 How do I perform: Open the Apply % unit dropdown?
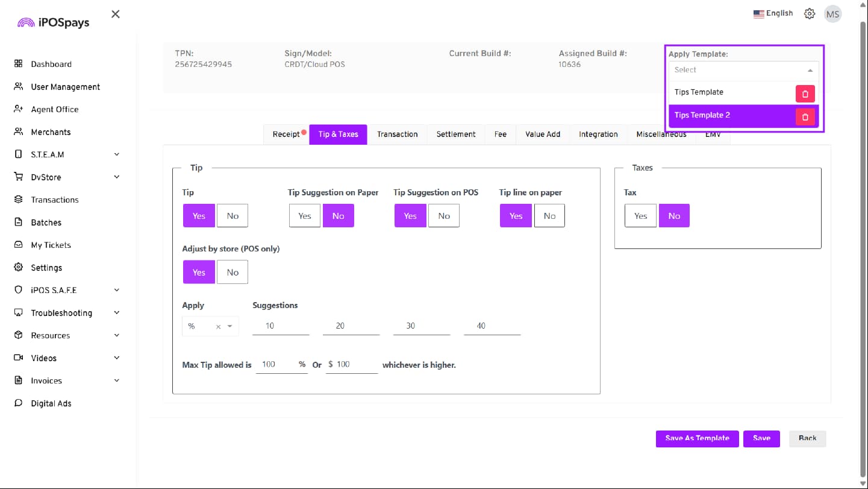click(x=229, y=326)
